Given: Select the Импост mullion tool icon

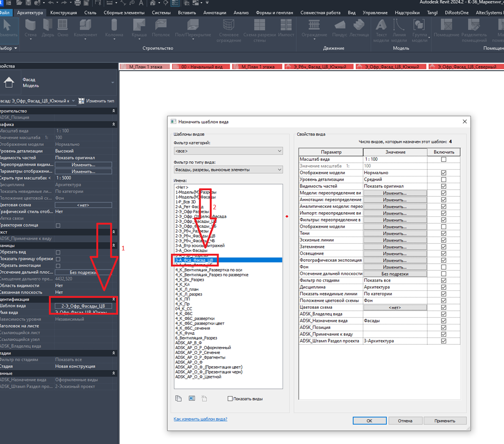Looking at the screenshot, I should 286,25.
